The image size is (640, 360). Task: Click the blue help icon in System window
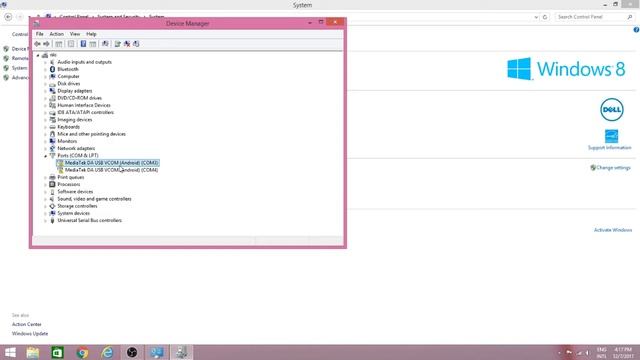coord(636,30)
